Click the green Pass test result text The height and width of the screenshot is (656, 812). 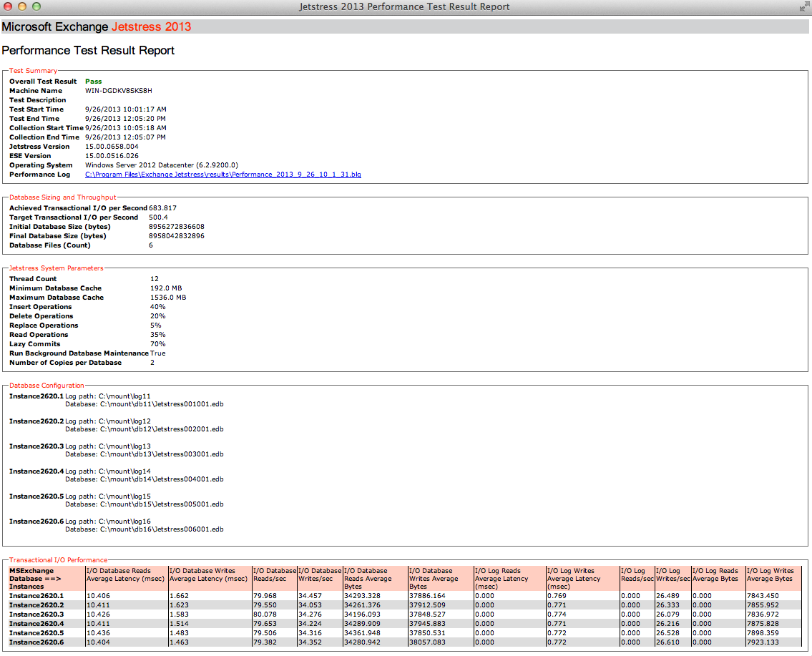(x=93, y=82)
